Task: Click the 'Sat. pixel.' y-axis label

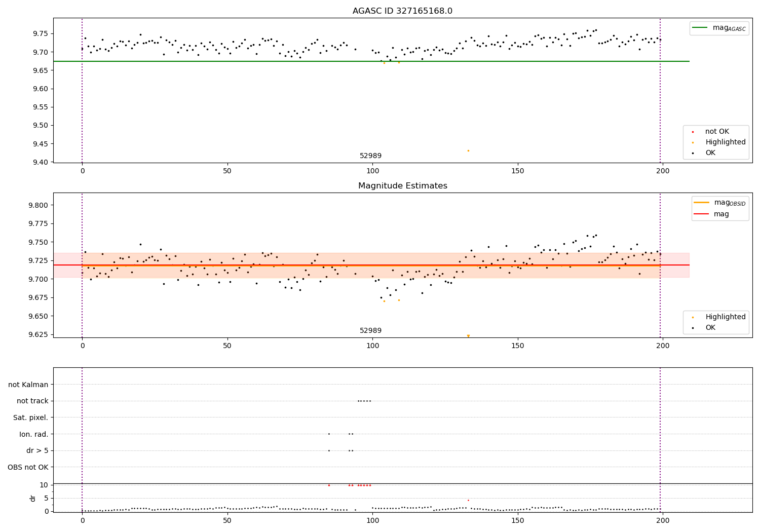Action: (x=31, y=417)
